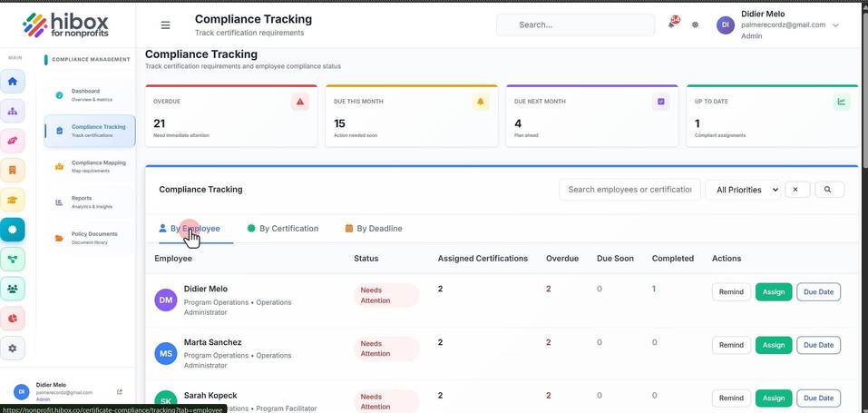Click the Due This Month count 15
This screenshot has height=413, width=868.
click(x=339, y=123)
